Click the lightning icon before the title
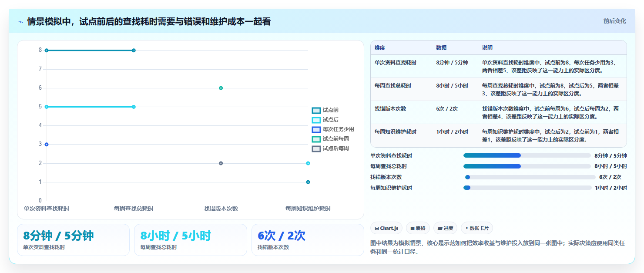The height and width of the screenshot is (273, 644). pos(20,21)
